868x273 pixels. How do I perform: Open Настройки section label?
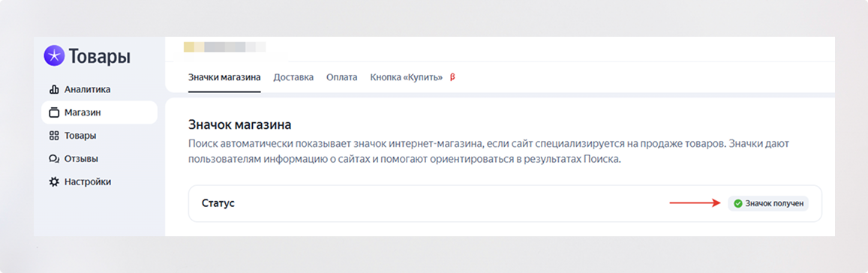pos(88,181)
